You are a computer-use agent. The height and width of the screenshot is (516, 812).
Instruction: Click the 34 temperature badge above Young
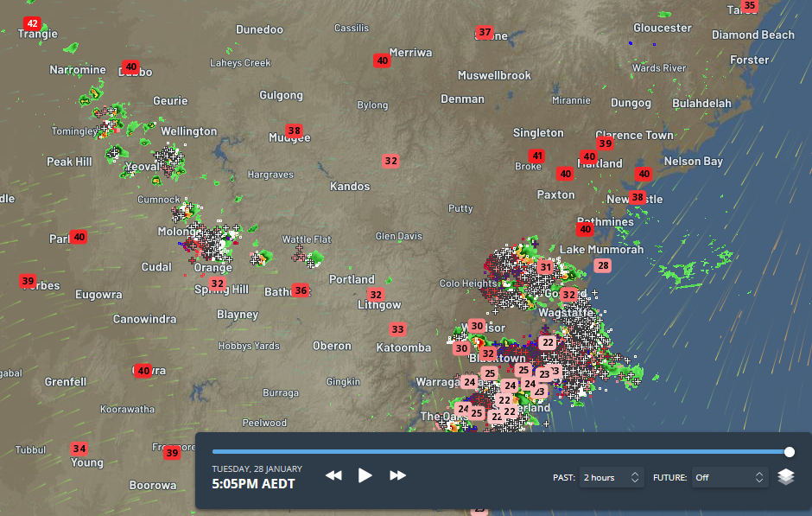click(79, 449)
